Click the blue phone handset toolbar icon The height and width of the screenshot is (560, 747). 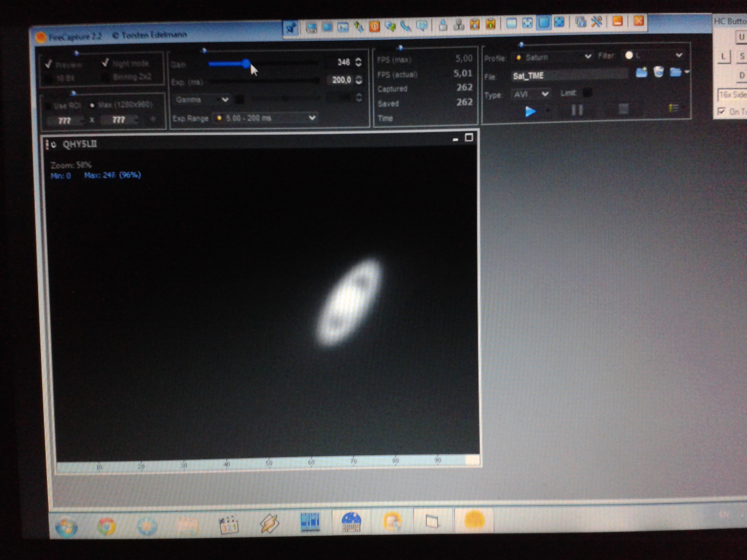coord(406,26)
